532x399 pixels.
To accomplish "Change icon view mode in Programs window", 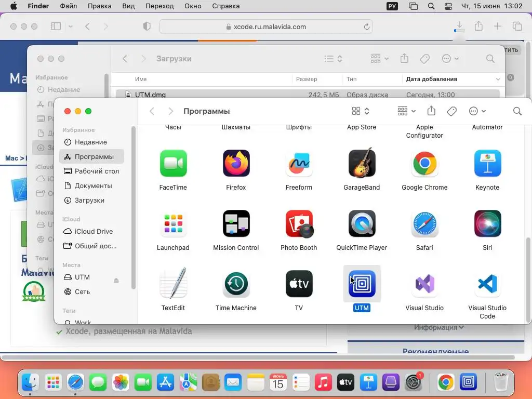I will pos(361,111).
